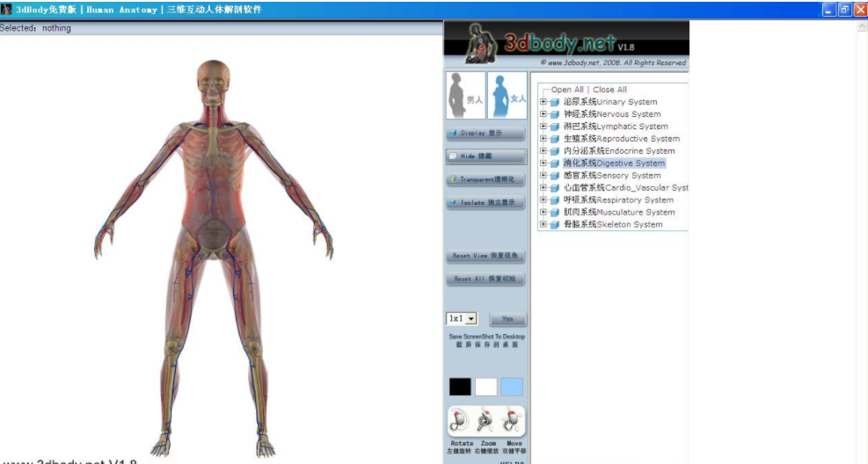Click the www.3dbody.net copyright text
The width and height of the screenshot is (868, 464).
[613, 62]
